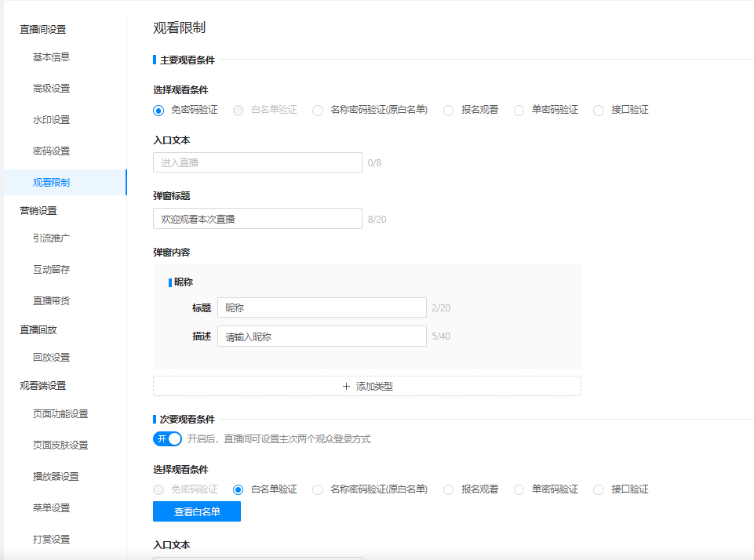The image size is (754, 560).
Task: Select 免密码验证 under 主要观看条件
Action: (x=158, y=111)
